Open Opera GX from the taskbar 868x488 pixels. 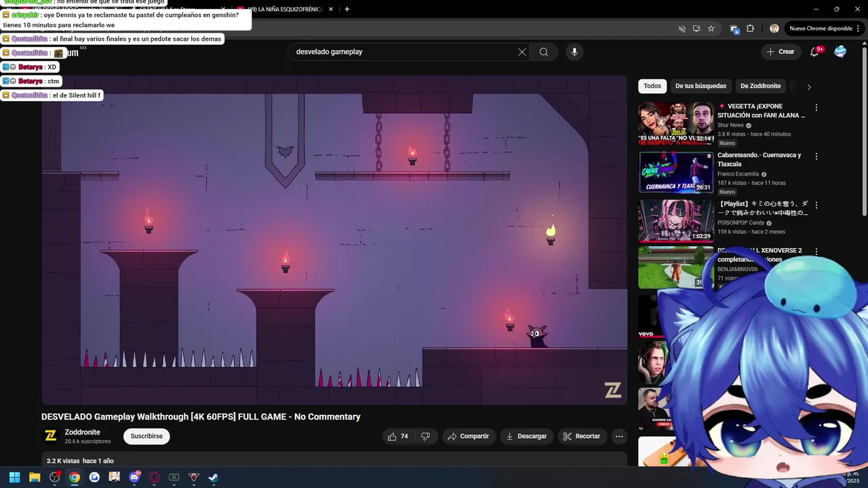pyautogui.click(x=154, y=477)
